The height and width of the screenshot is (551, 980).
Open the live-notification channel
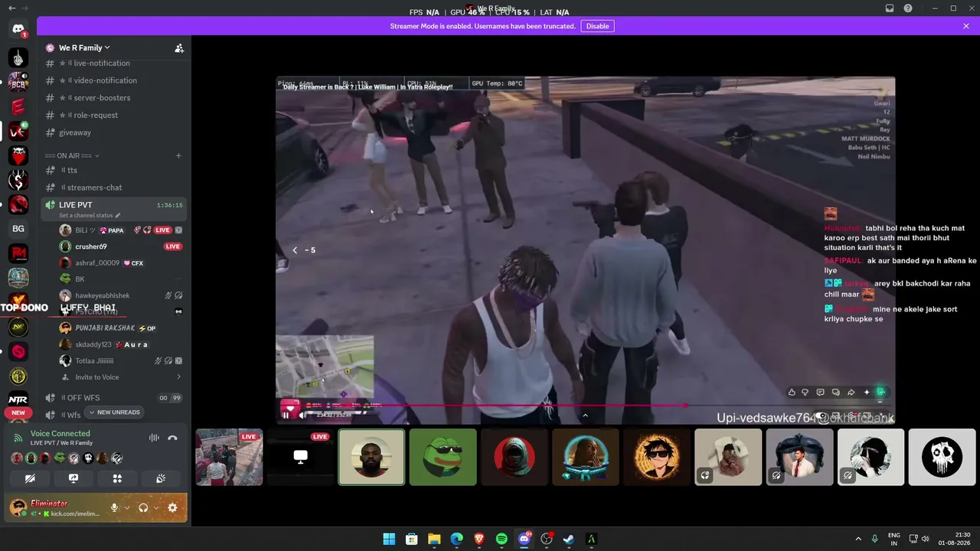tap(115, 63)
